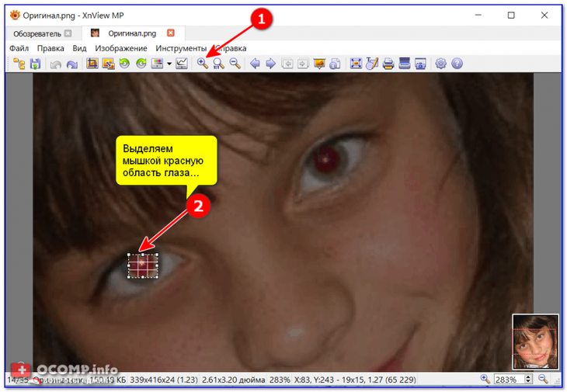The width and height of the screenshot is (567, 392).
Task: Select the Crop tool icon
Action: click(x=92, y=64)
